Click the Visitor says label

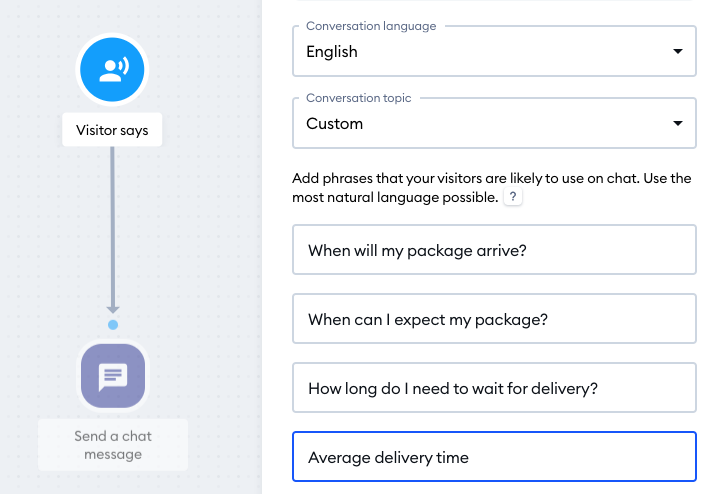(x=112, y=130)
